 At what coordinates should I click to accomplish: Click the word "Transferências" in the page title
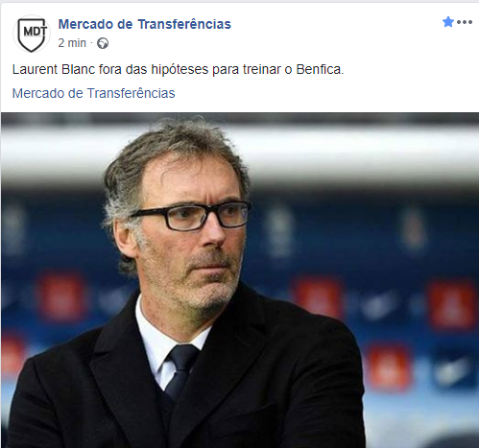[x=184, y=24]
